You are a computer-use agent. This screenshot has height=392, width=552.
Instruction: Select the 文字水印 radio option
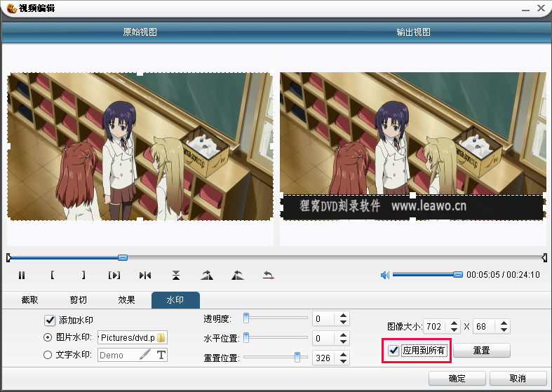pos(48,355)
